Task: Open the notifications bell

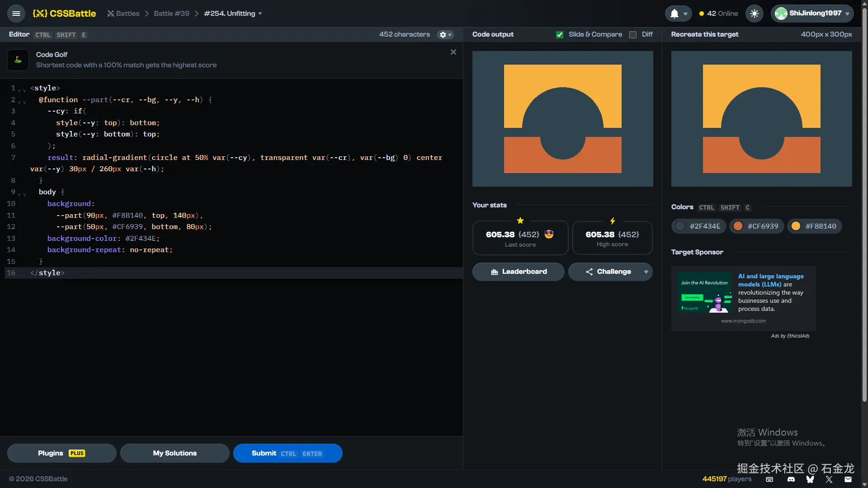Action: point(675,14)
